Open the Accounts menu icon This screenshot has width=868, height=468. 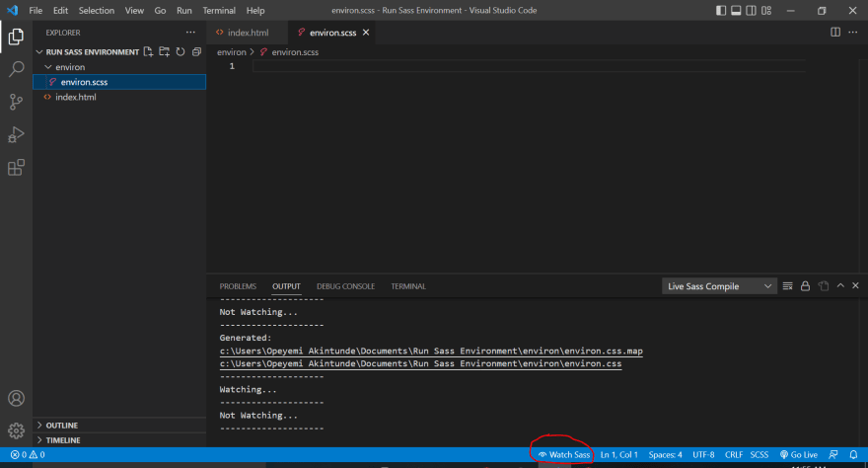[16, 398]
